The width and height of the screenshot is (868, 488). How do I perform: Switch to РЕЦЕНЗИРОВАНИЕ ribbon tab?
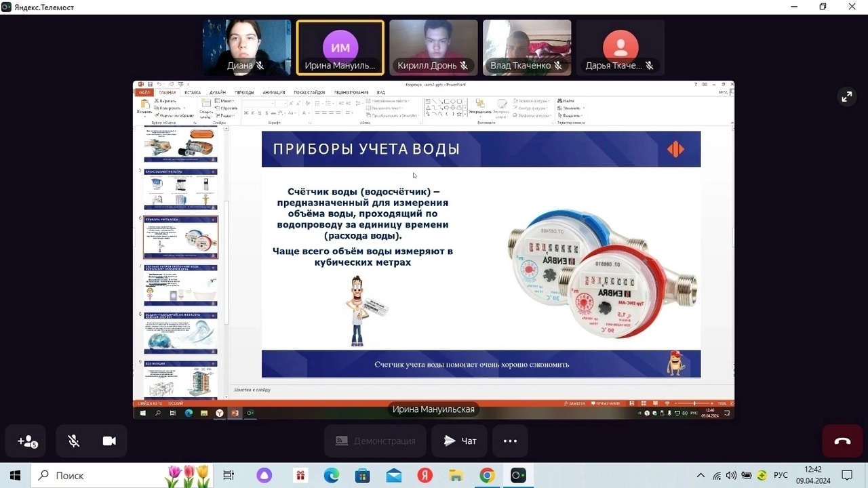coord(351,93)
